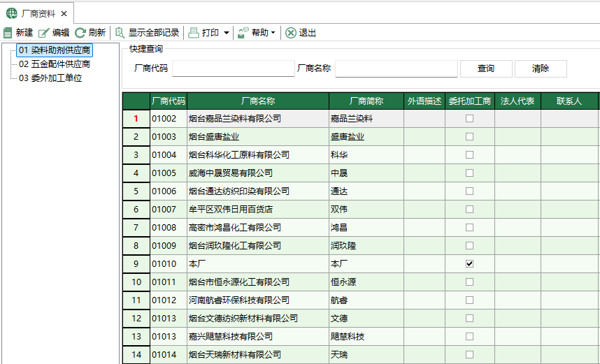Toggle 委托加工商 checkbox for 润玖隆 row

pyautogui.click(x=469, y=245)
